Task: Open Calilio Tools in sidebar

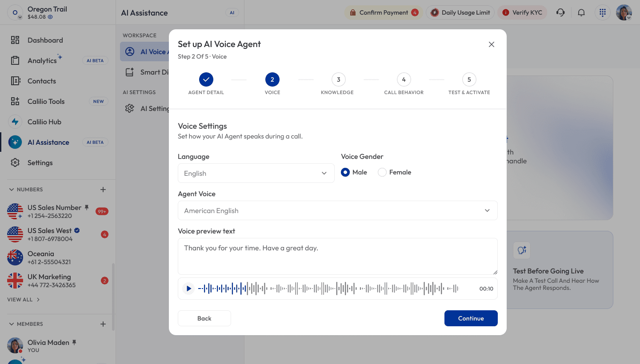Action: tap(58, 101)
